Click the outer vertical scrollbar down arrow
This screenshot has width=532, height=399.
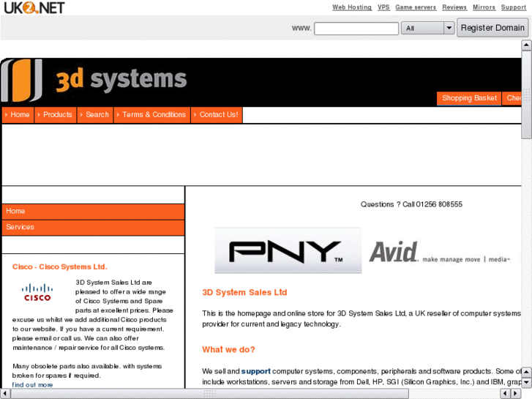coord(526,382)
